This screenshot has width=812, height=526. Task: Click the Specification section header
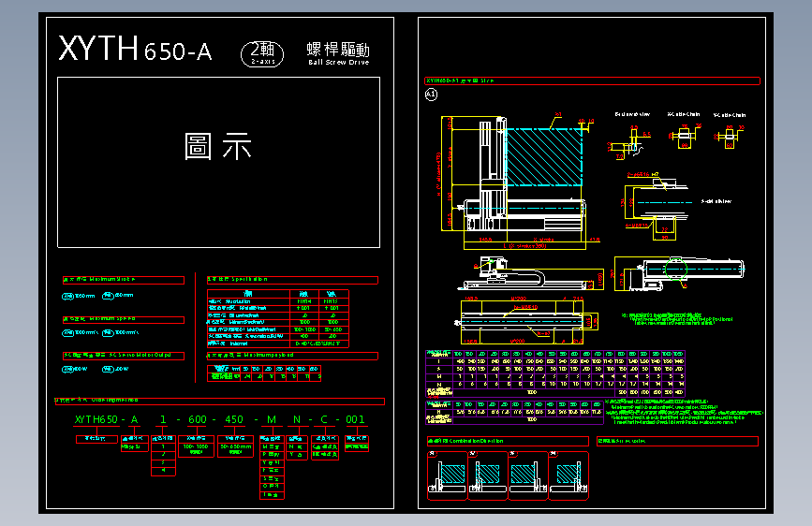tap(292, 280)
